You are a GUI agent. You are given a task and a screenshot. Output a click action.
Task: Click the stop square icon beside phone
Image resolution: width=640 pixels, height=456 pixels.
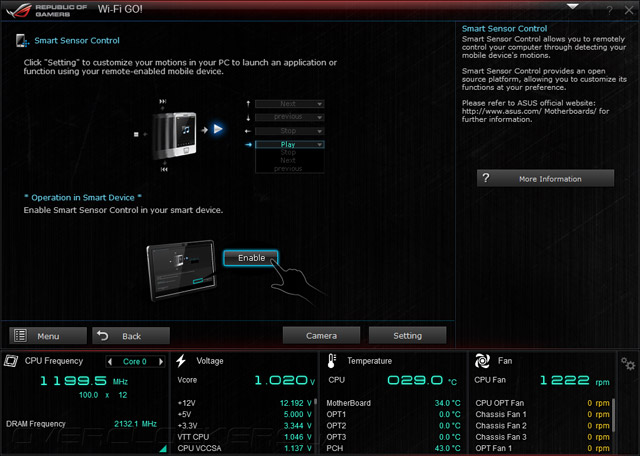point(136,134)
